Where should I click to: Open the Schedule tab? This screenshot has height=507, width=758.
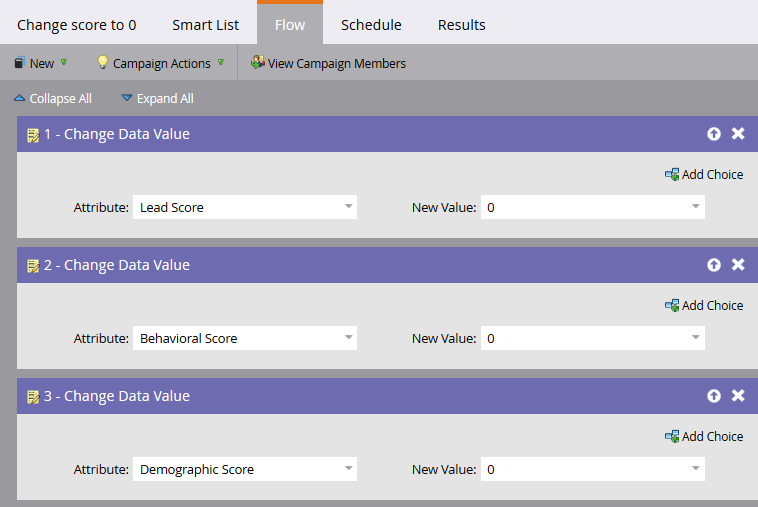(x=371, y=24)
